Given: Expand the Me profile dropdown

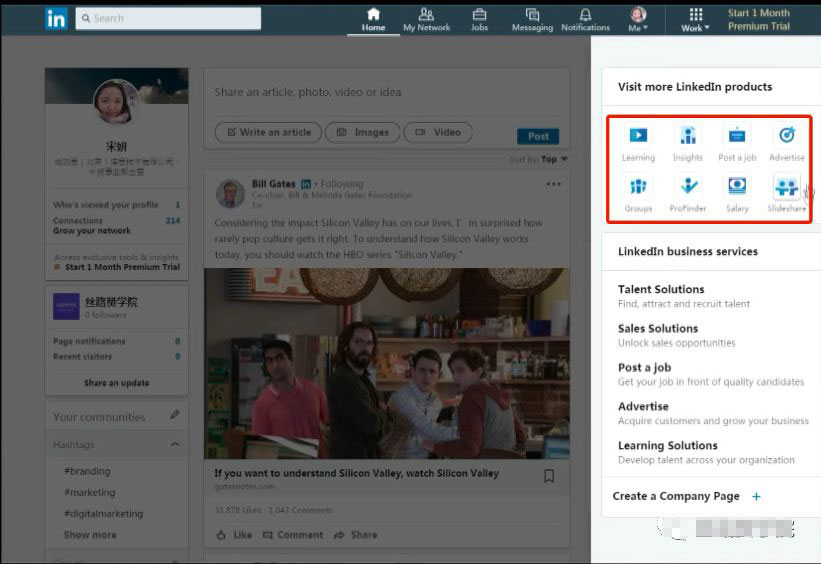Looking at the screenshot, I should click(x=638, y=20).
